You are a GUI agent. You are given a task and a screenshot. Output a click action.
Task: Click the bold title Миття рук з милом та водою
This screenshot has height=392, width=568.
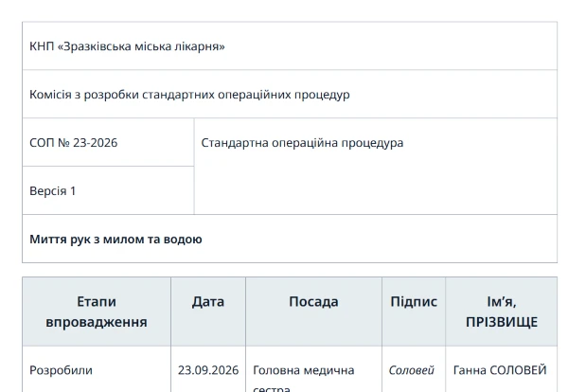115,240
